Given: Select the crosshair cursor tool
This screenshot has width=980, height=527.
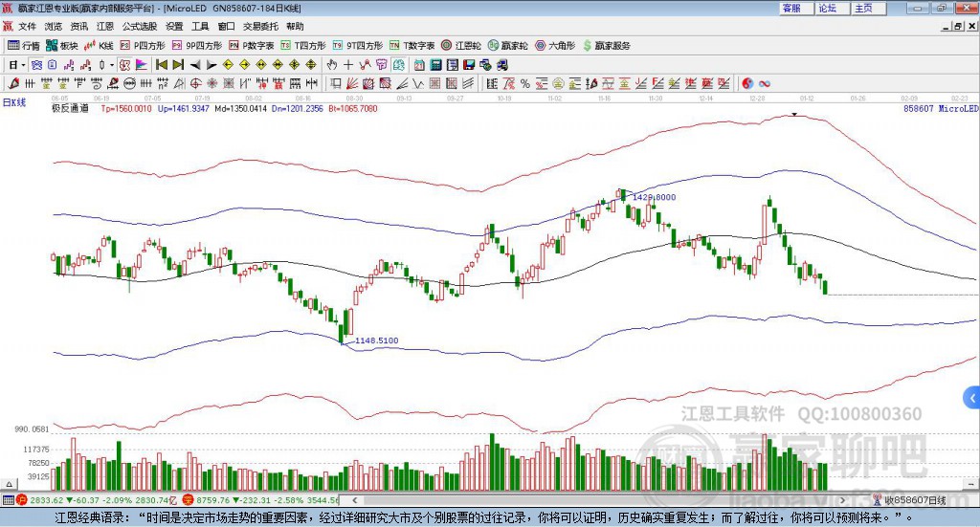Looking at the screenshot, I should [348, 65].
